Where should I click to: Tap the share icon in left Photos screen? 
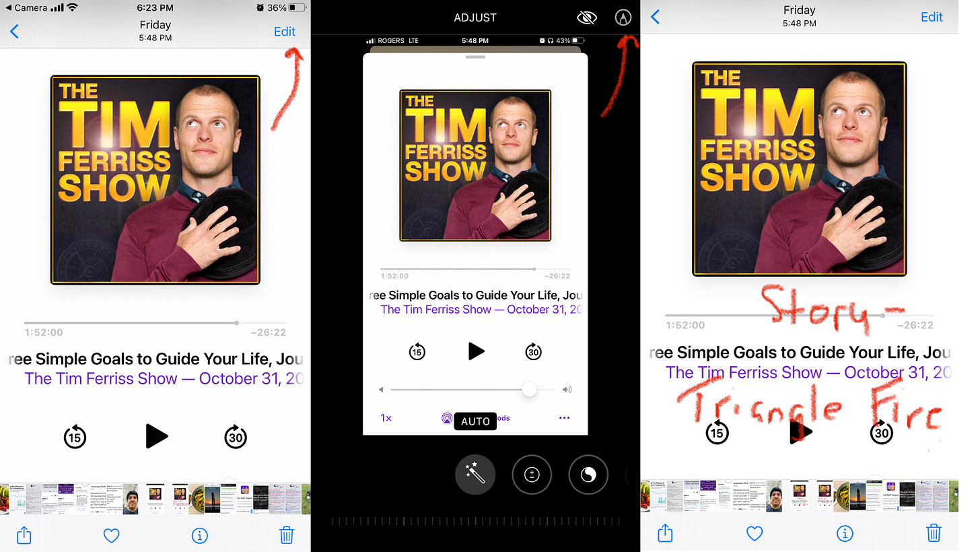click(24, 535)
